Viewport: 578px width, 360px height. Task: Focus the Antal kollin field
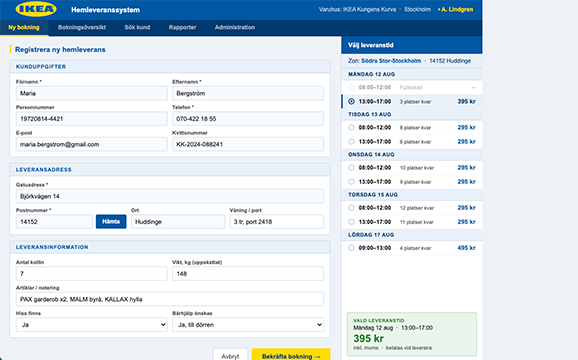(91, 274)
